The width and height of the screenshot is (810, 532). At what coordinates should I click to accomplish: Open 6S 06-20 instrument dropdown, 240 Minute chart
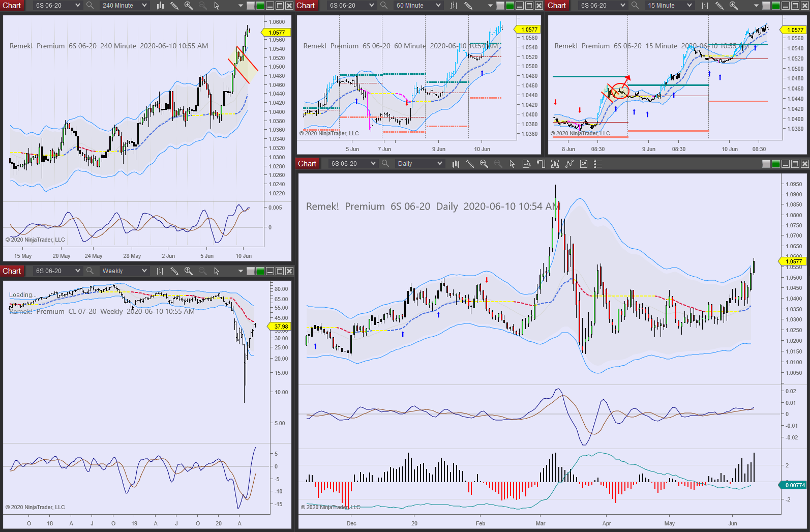[58, 6]
